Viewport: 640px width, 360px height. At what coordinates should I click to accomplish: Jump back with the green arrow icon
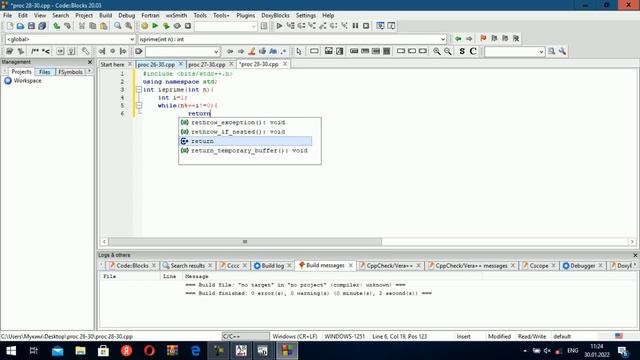click(x=458, y=38)
